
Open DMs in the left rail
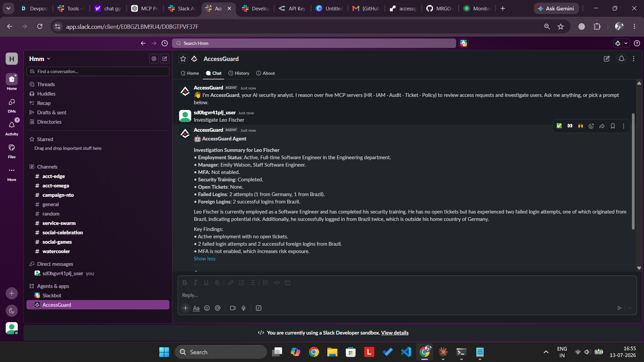coord(12,105)
